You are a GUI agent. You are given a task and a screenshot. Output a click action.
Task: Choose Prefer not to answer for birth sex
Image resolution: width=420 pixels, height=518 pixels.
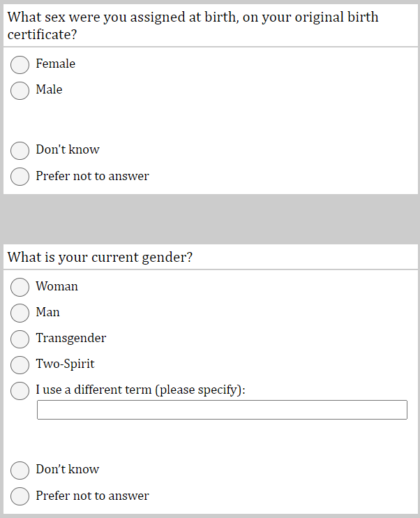[20, 177]
